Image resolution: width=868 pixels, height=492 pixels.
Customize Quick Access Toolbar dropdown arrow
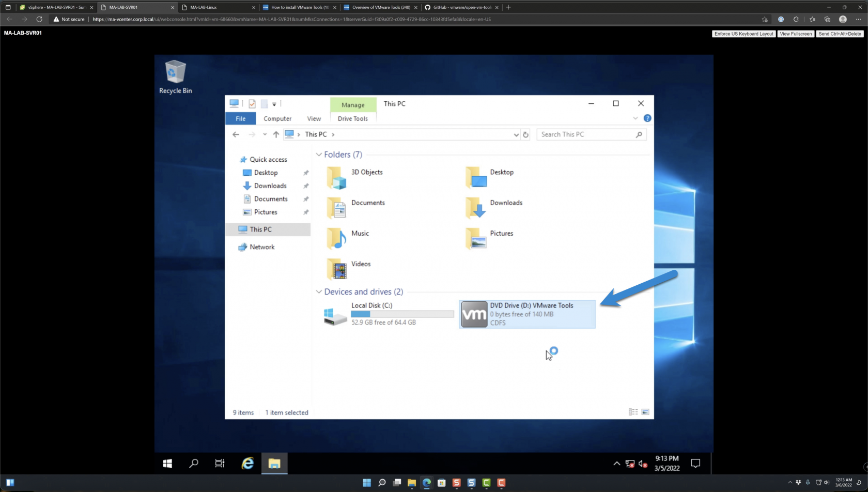[274, 104]
